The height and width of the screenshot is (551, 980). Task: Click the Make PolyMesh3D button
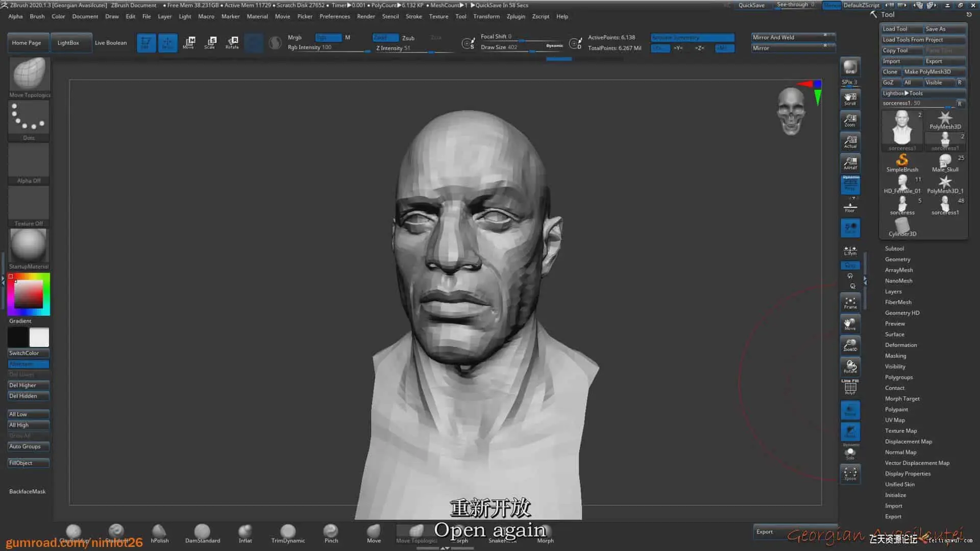[927, 71]
